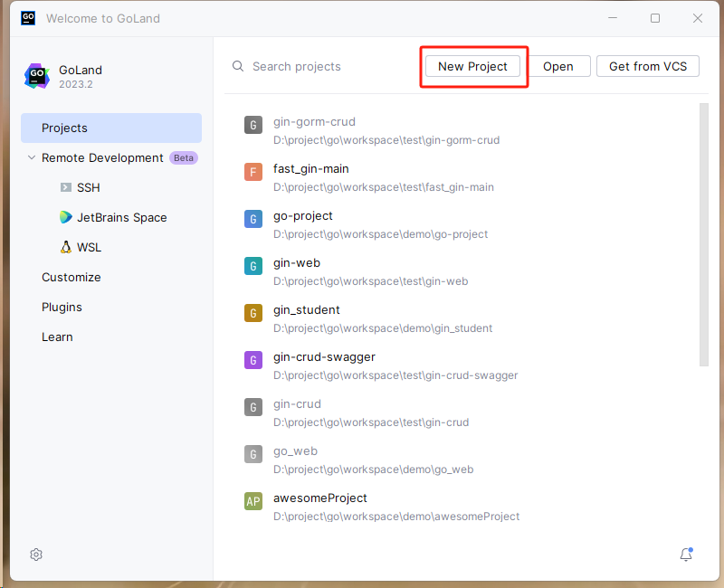
Task: Click the orange F project icon
Action: tap(253, 172)
